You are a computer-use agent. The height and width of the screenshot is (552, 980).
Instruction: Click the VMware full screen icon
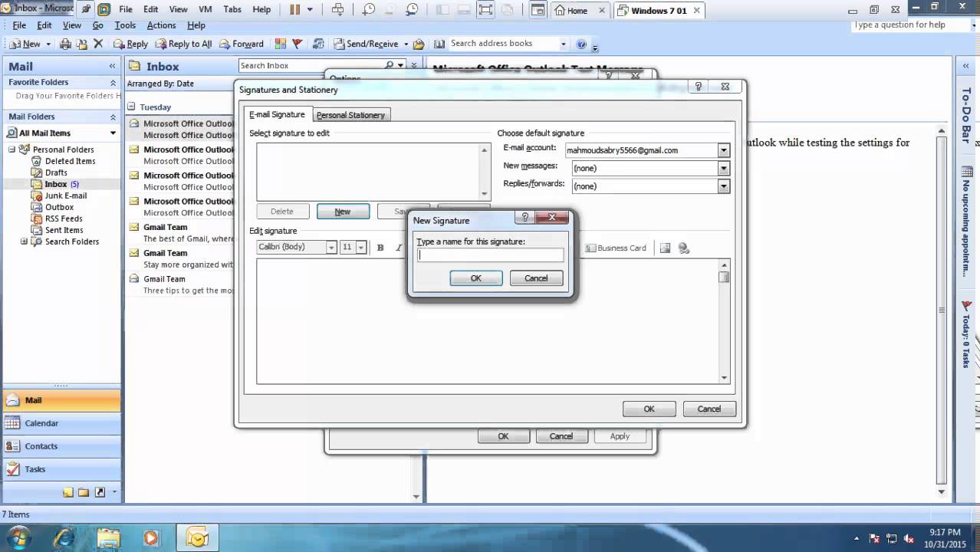coord(485,10)
